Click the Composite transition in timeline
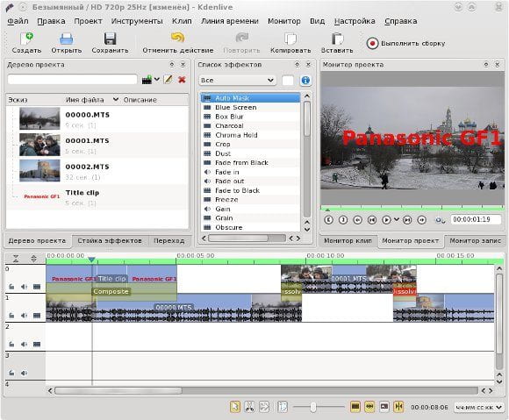Screen dimensions: 509x420 coord(111,292)
